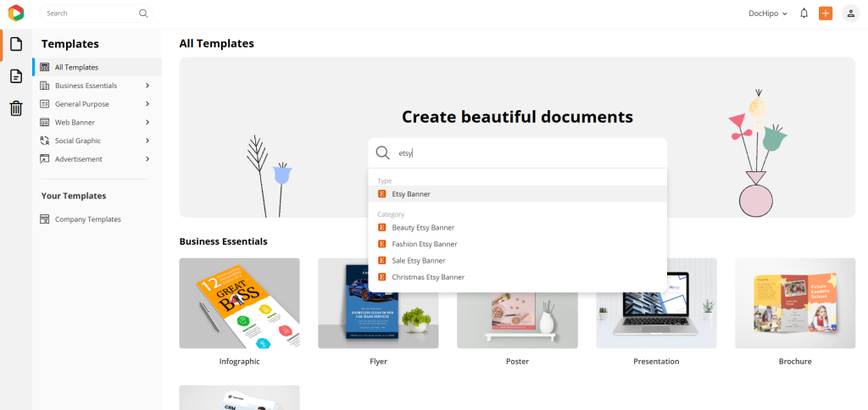Click Etsy icon next to Fashion Etsy Banner
Screen dimensions: 868x410
(x=381, y=243)
